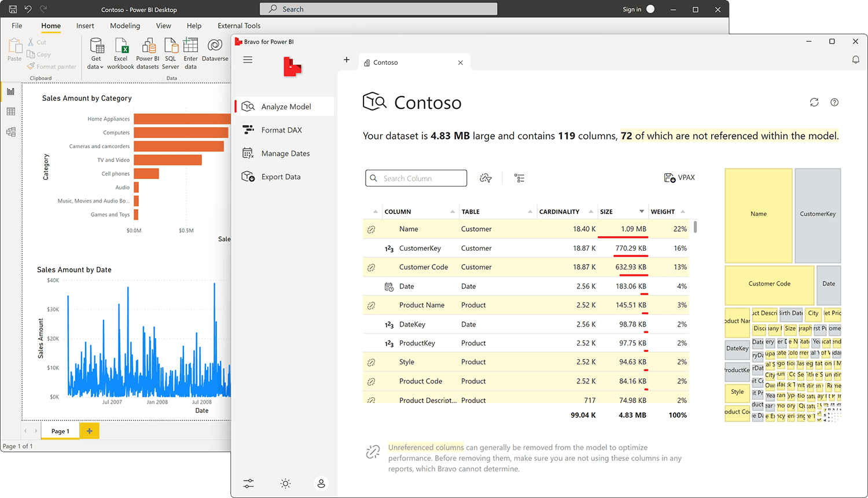Export the VPAX file
The width and height of the screenshot is (868, 498).
[679, 178]
